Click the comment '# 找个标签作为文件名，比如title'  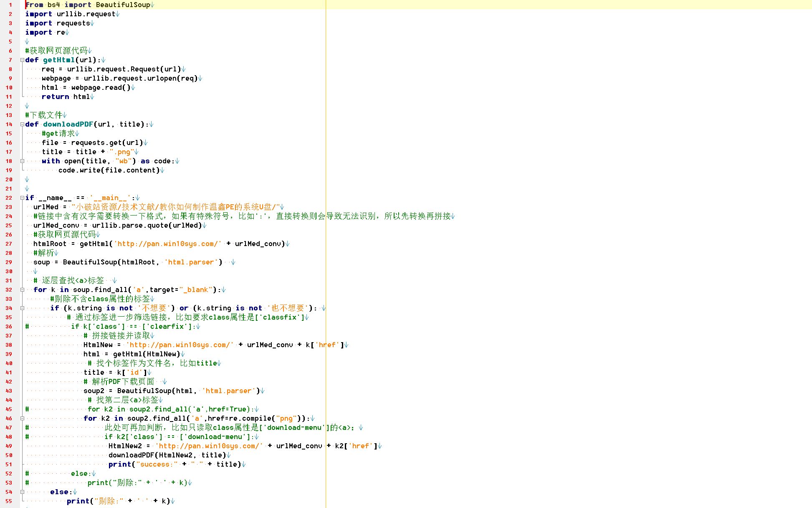coord(152,363)
